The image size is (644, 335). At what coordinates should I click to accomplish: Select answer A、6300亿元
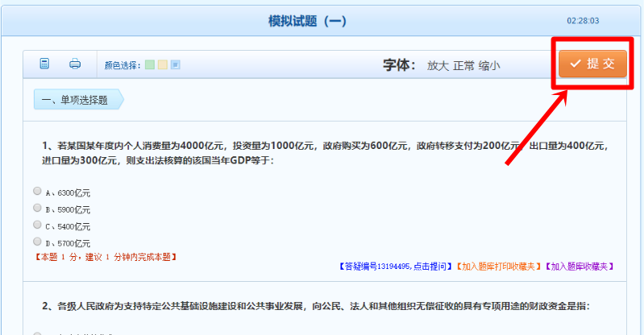(37, 191)
